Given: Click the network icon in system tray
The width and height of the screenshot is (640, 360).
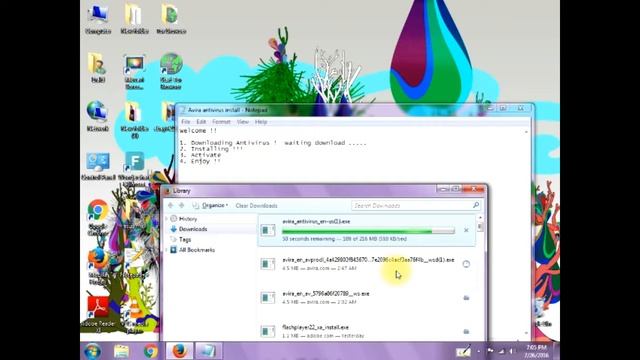Looking at the screenshot, I should tap(501, 351).
